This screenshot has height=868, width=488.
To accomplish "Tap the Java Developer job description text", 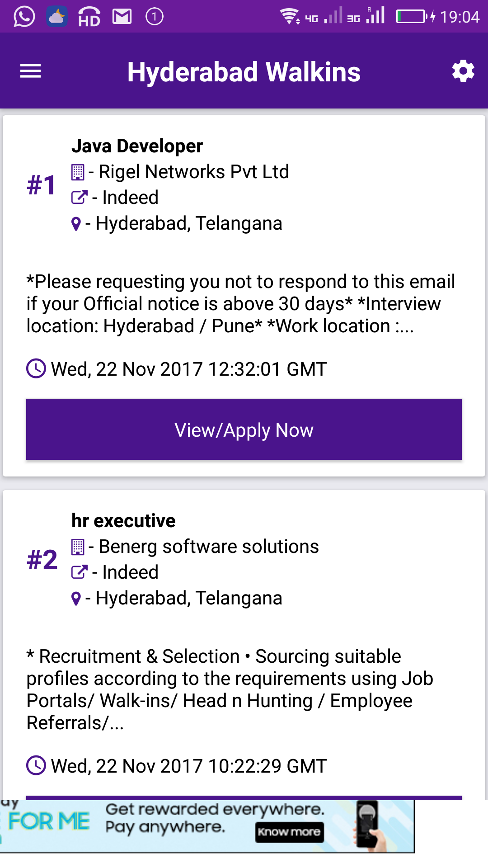I will coord(240,304).
